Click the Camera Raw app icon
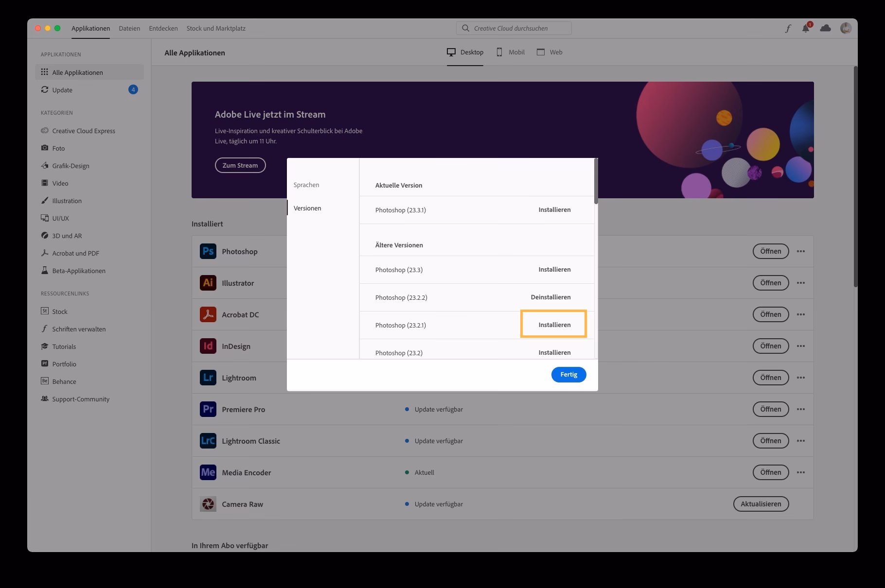 208,504
